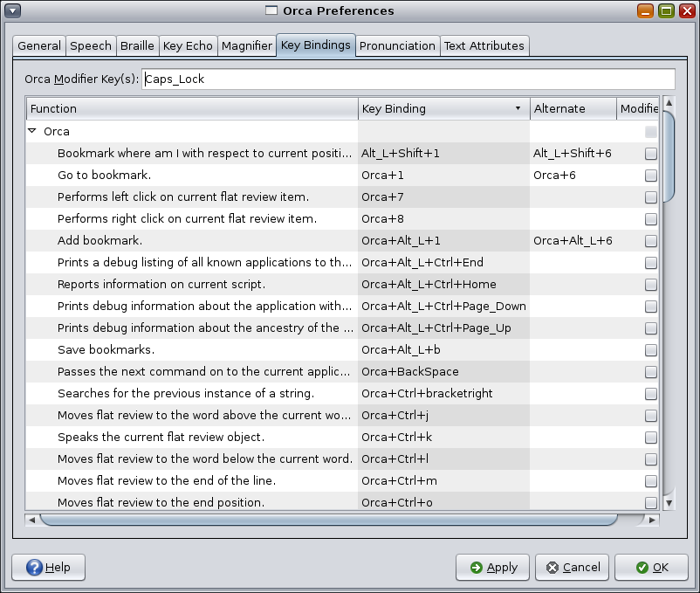The width and height of the screenshot is (700, 593).
Task: Click the Orca+Alt_L+6 alternate binding cell
Action: (x=573, y=241)
